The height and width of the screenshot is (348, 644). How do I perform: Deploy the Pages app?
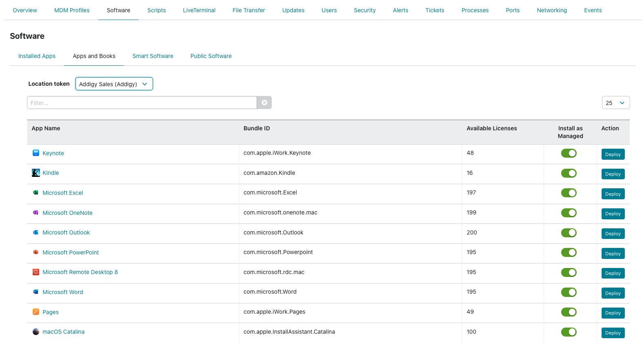tap(613, 313)
